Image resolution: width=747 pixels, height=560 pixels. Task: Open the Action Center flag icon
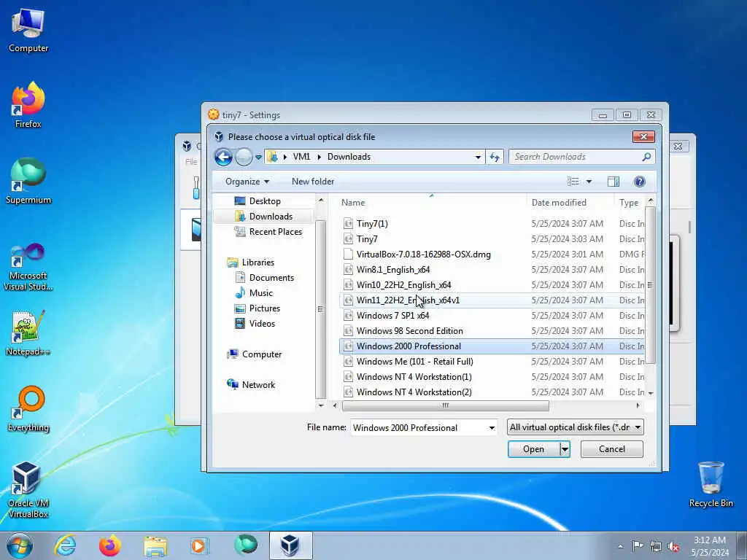pos(638,545)
